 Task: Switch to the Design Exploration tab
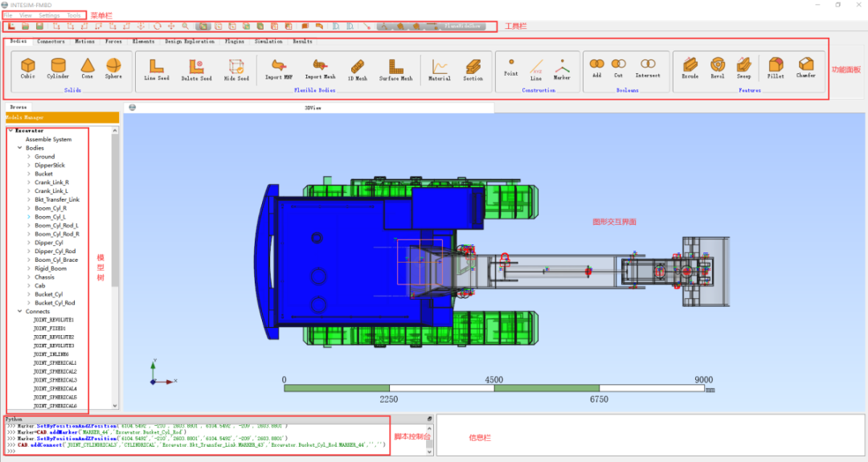(x=190, y=42)
